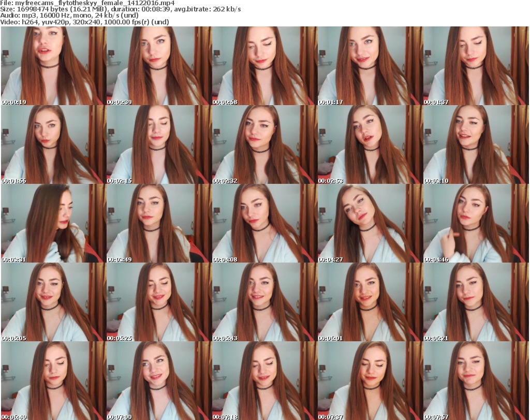Select the center thumbnail at 00:04:27
This screenshot has width=530, height=420.
tap(370, 223)
